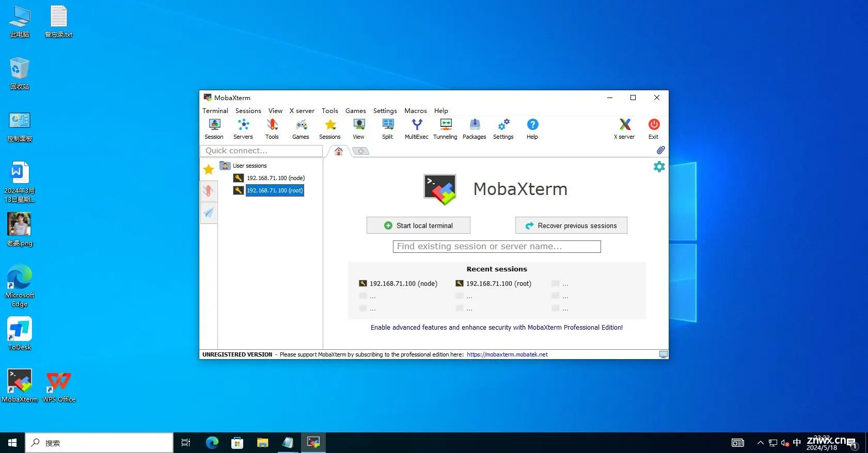Click Recover previous sessions button
The height and width of the screenshot is (453, 868).
571,225
